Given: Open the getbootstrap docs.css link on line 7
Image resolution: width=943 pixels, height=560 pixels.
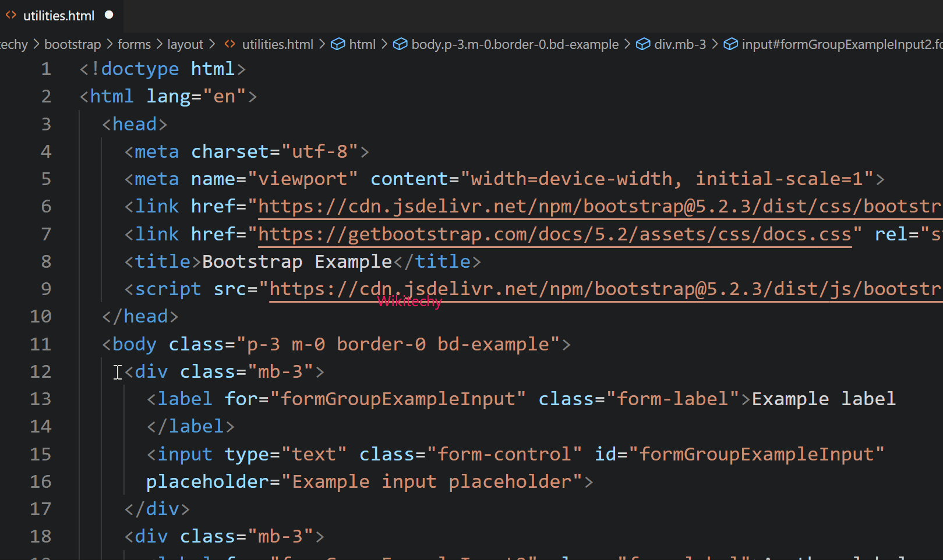Looking at the screenshot, I should click(553, 233).
